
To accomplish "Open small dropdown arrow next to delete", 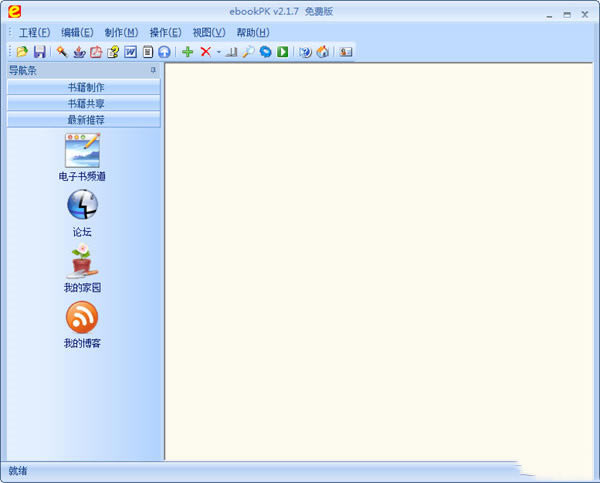I will coord(219,52).
